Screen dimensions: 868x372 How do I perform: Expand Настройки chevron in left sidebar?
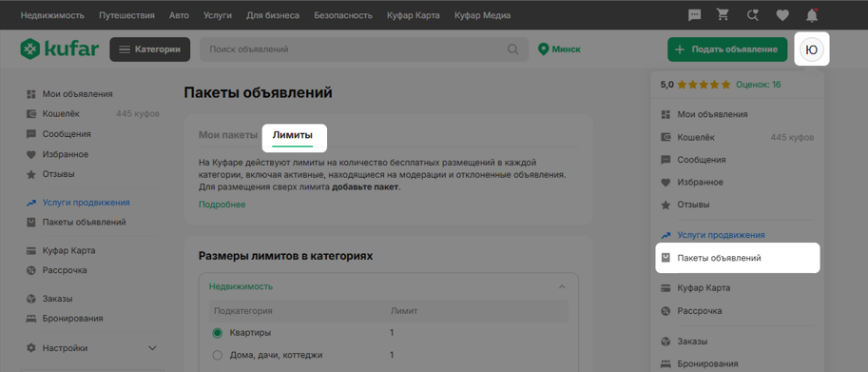click(x=153, y=348)
